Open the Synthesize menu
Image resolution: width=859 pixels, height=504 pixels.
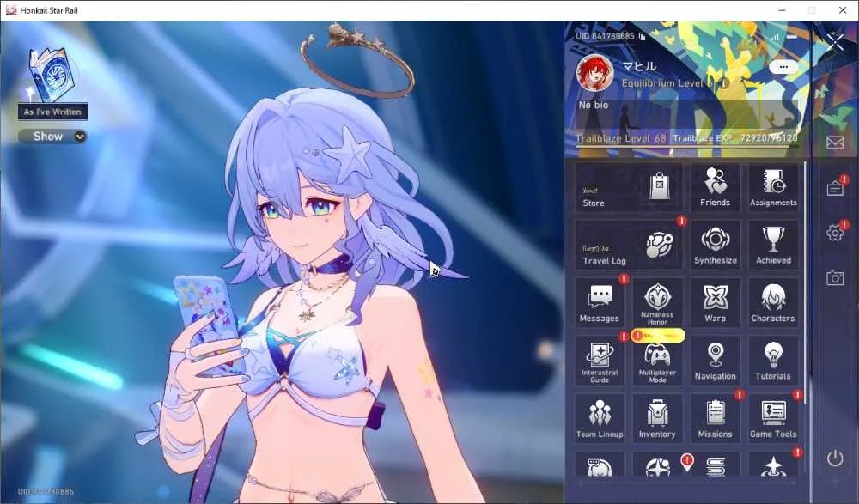click(x=715, y=246)
